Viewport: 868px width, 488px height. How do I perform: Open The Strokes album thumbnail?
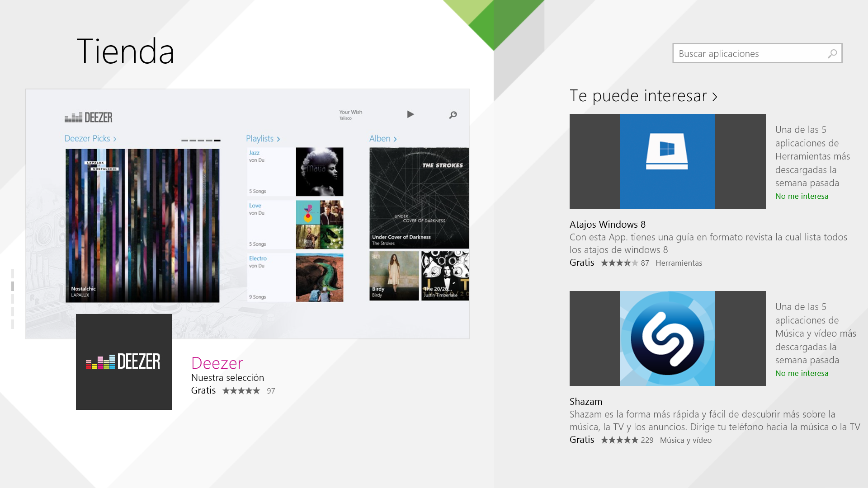419,197
